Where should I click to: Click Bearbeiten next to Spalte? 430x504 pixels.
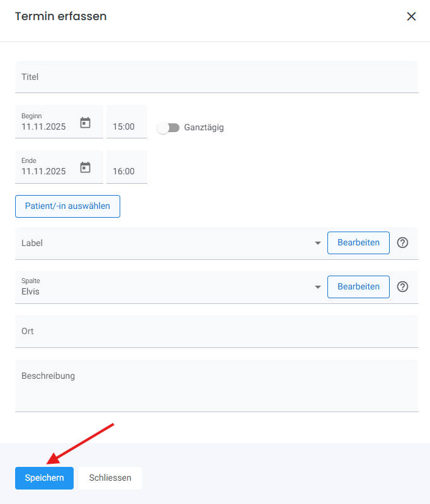pyautogui.click(x=358, y=287)
